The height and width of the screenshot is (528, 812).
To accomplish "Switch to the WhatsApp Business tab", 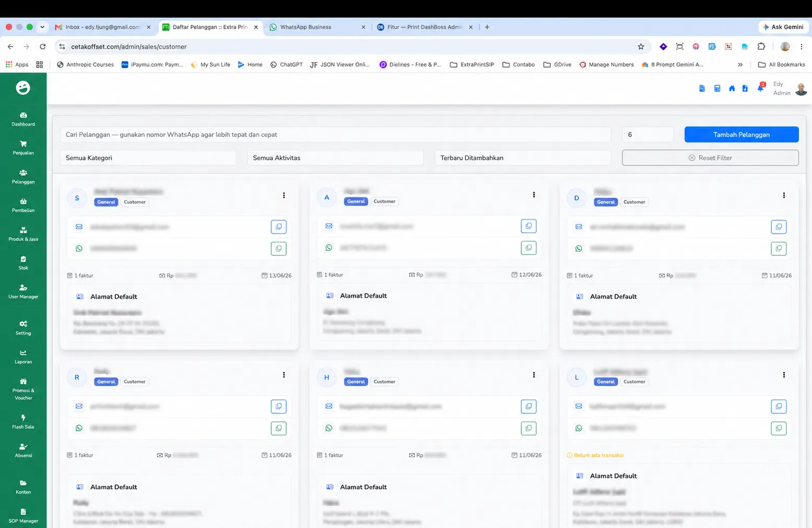I will tap(317, 27).
